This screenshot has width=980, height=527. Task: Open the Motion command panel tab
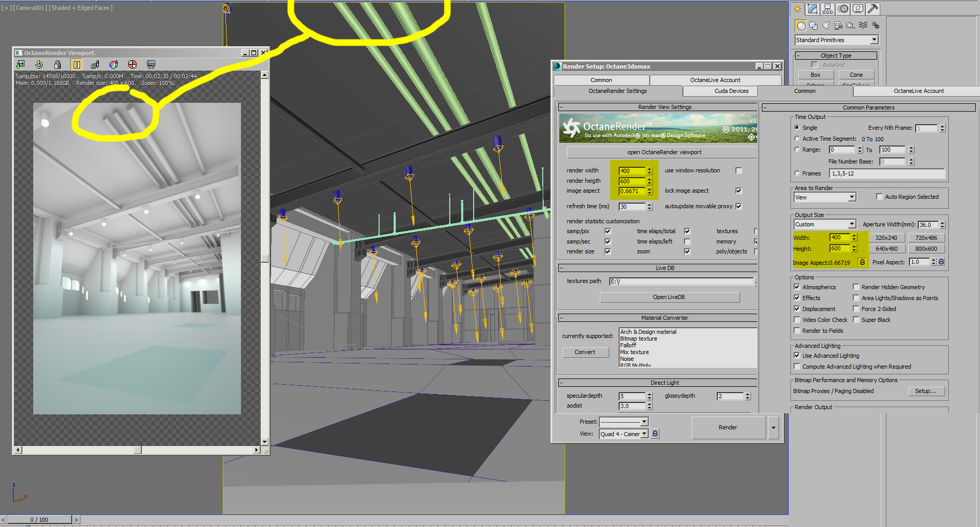pos(843,8)
